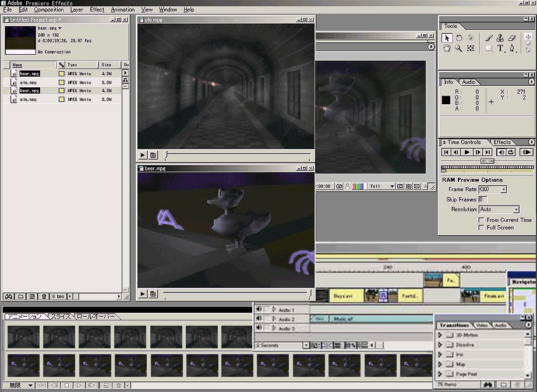Enable the Full Screen checkbox
This screenshot has width=537, height=392.
[x=481, y=228]
